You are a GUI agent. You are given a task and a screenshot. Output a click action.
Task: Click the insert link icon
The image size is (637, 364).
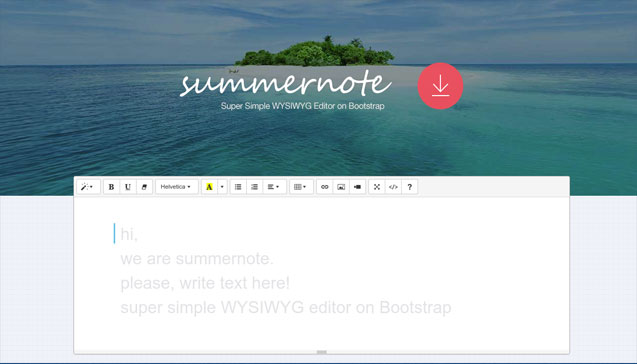[x=325, y=187]
